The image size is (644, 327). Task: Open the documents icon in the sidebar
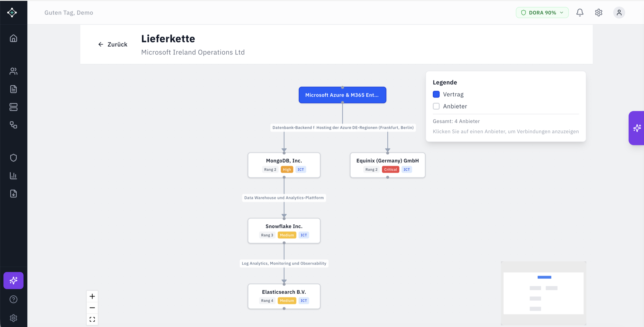coord(13,89)
